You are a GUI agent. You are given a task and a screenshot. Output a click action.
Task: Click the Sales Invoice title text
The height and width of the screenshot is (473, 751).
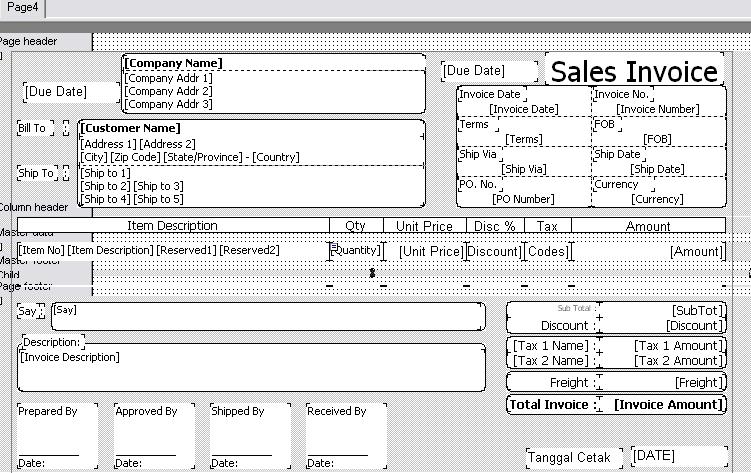pos(634,72)
